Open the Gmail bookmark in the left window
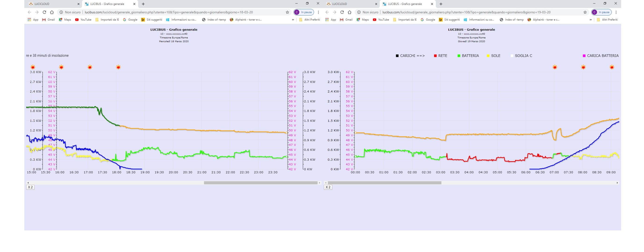This screenshot has height=252, width=644. pos(49,20)
